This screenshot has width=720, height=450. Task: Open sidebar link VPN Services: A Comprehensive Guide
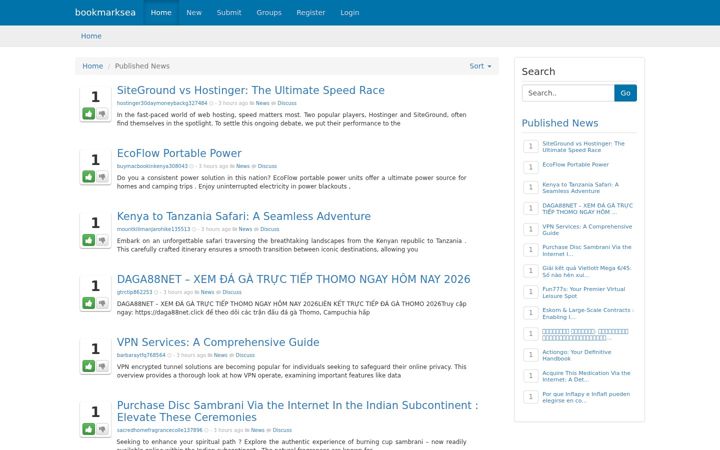tap(587, 230)
